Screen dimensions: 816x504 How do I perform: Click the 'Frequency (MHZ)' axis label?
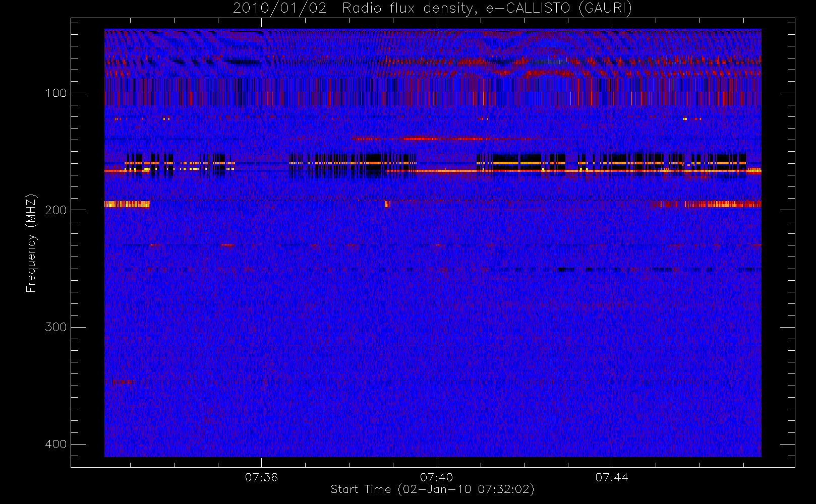[x=31, y=243]
